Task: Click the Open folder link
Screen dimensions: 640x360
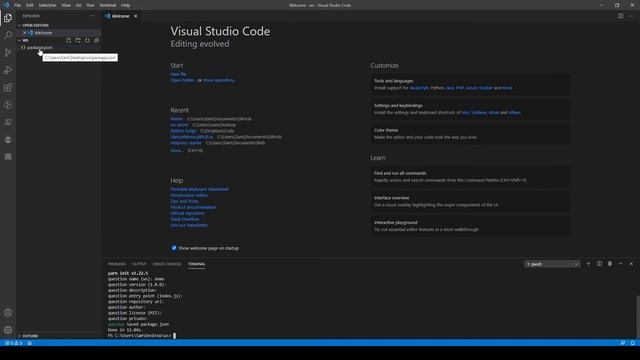Action: [182, 80]
